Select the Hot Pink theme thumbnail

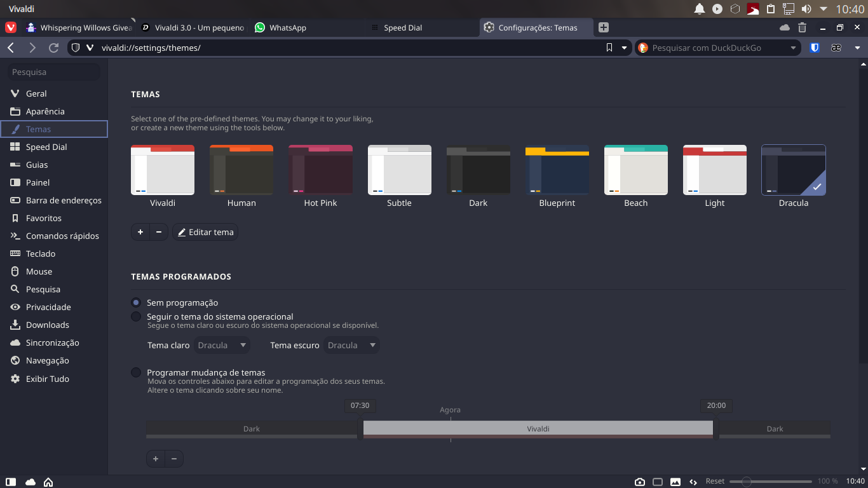coord(320,170)
